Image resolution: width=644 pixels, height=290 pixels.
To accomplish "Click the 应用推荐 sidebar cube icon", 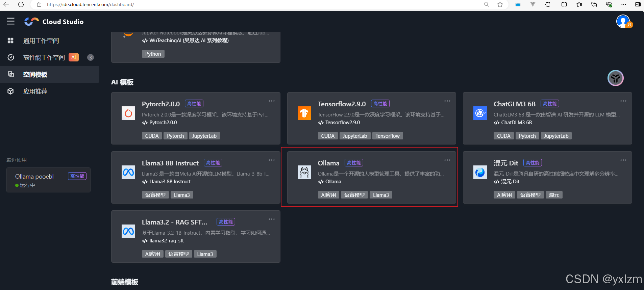I will [x=10, y=91].
